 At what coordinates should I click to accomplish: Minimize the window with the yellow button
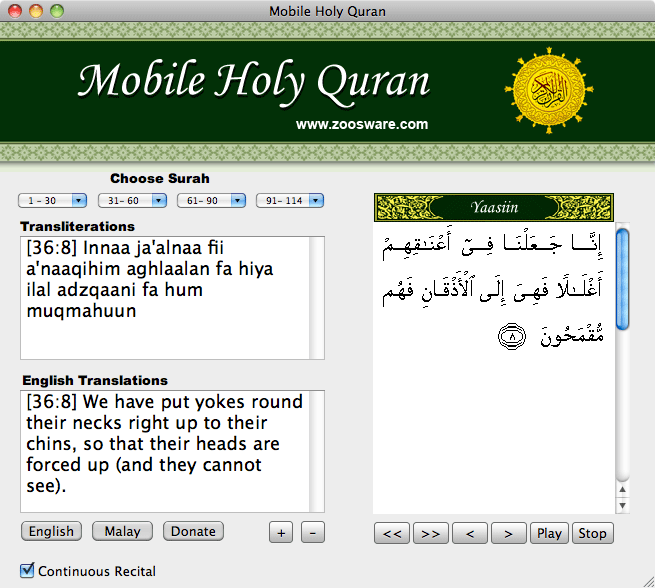click(36, 11)
